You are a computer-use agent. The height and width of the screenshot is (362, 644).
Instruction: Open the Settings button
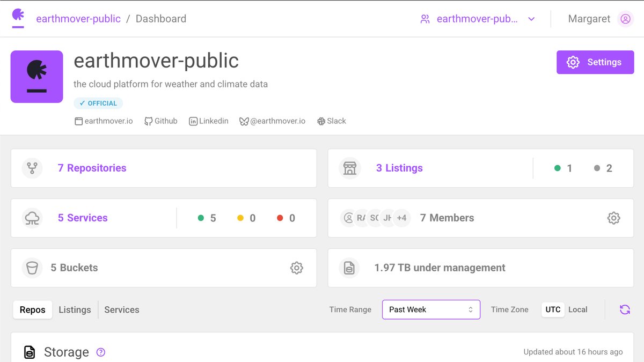click(595, 62)
